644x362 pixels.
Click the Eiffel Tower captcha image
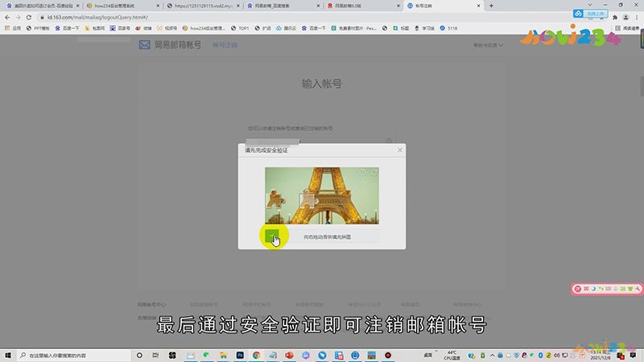click(x=321, y=195)
